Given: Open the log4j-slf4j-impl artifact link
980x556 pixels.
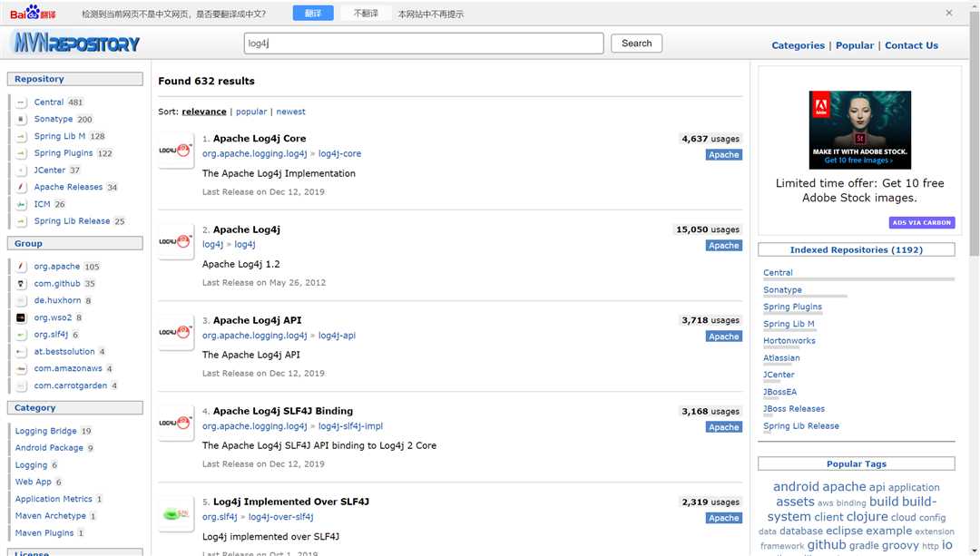Looking at the screenshot, I should 350,426.
